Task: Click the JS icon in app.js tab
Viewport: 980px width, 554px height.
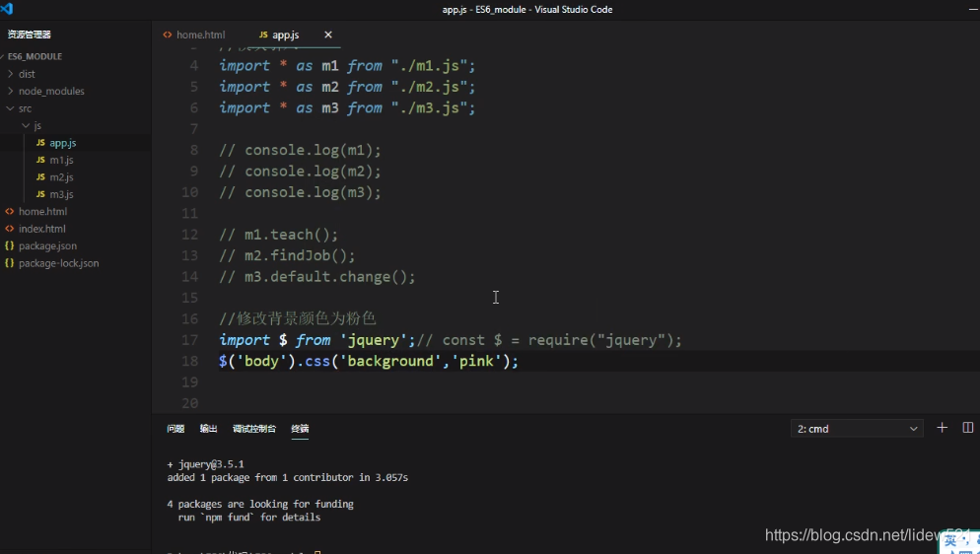Action: [x=263, y=35]
